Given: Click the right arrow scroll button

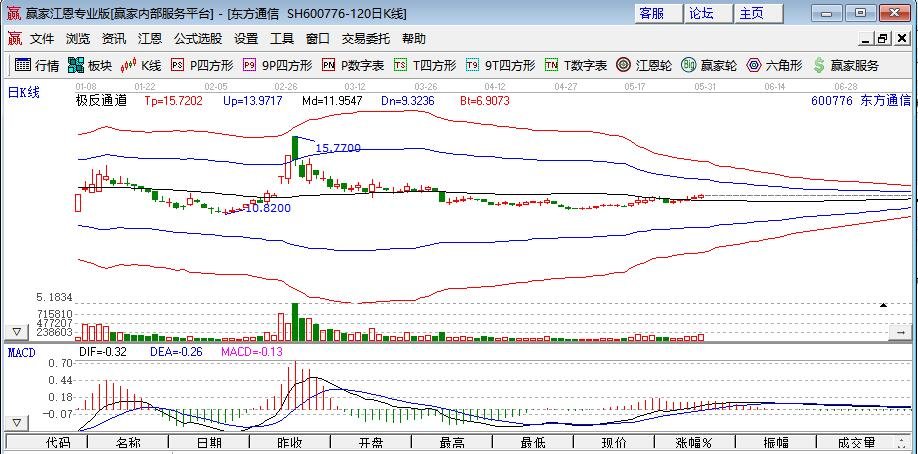Looking at the screenshot, I should (900, 332).
